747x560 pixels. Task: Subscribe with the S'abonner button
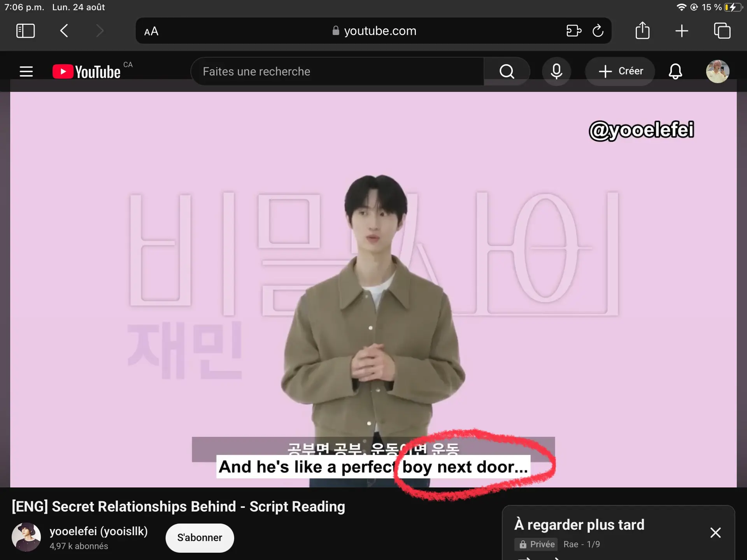[x=200, y=538]
